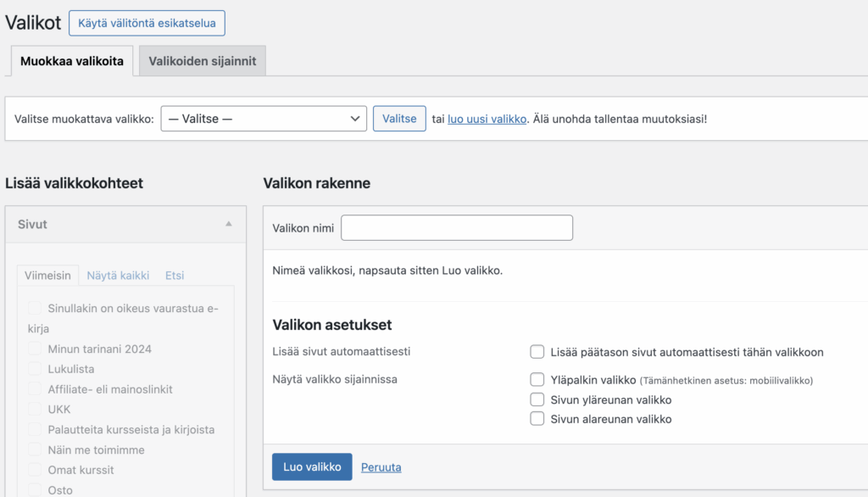Click the Valitse button
Viewport: 868px width, 497px height.
[x=398, y=118]
